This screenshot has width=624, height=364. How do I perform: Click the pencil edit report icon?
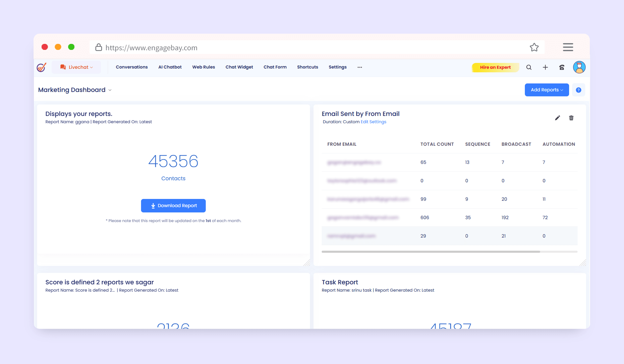coord(557,118)
